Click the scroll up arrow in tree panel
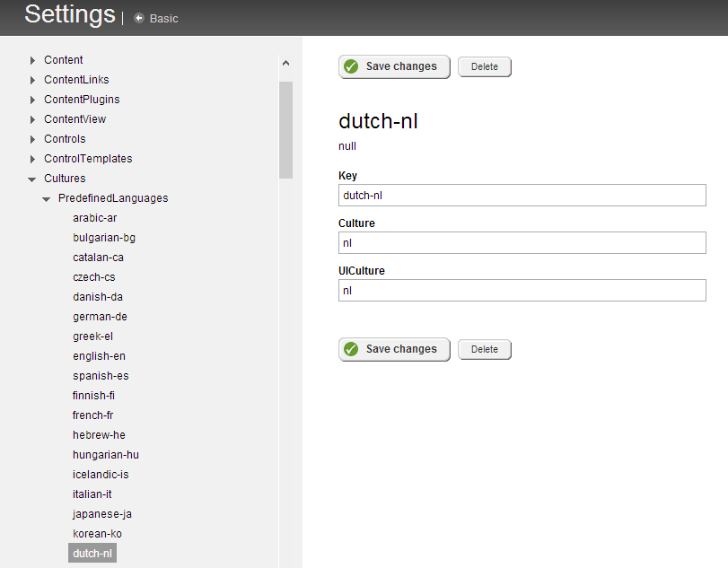 (286, 63)
